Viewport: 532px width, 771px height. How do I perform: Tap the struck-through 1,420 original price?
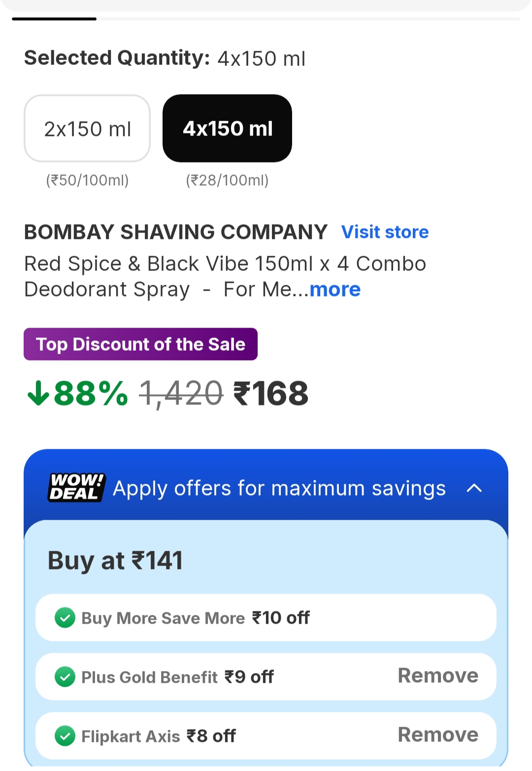[181, 394]
